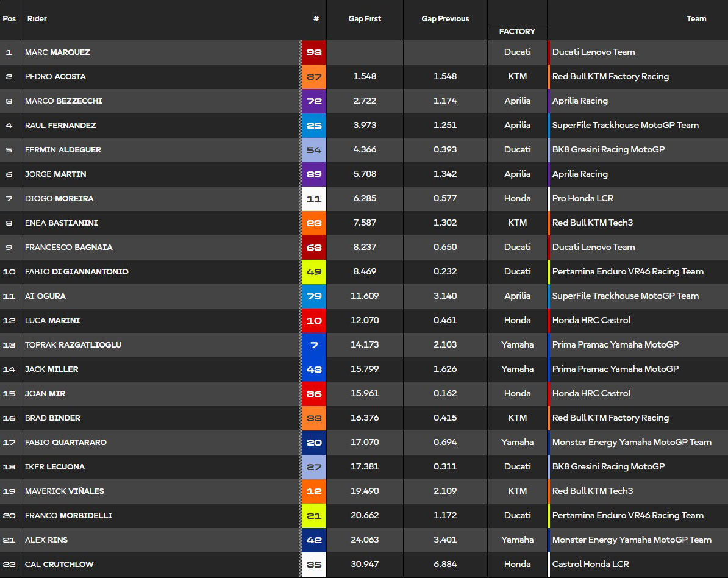Click Jorge Martin's number 89 badge

(x=314, y=174)
